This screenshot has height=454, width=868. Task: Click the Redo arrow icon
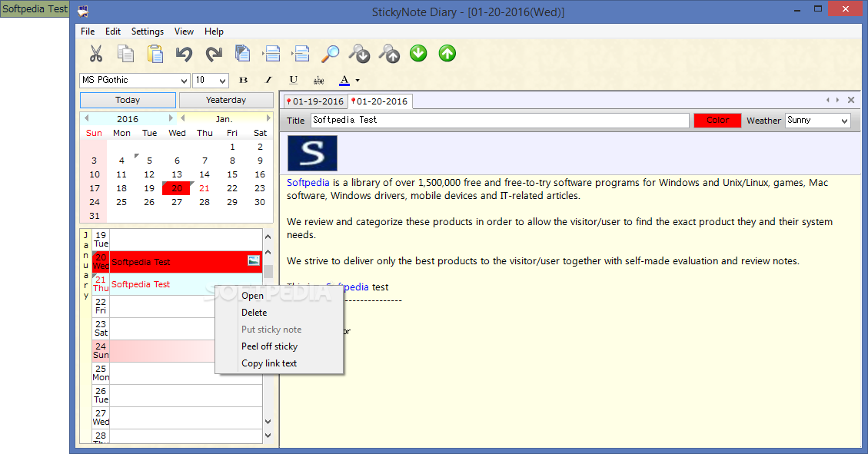point(214,54)
